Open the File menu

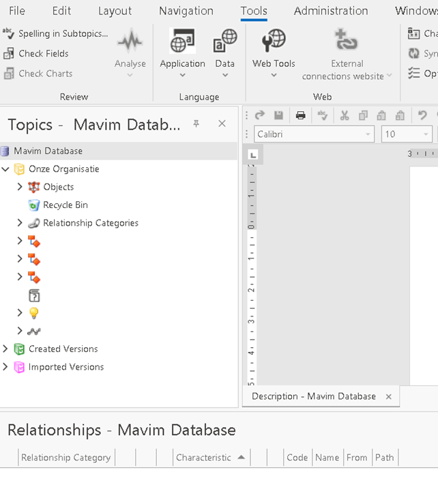[x=17, y=11]
